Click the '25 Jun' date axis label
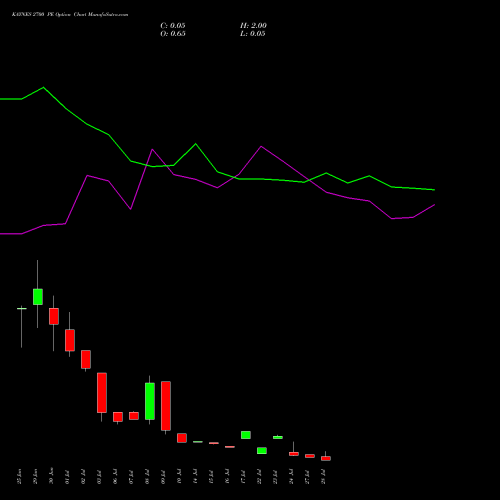The height and width of the screenshot is (500, 500). tap(19, 476)
